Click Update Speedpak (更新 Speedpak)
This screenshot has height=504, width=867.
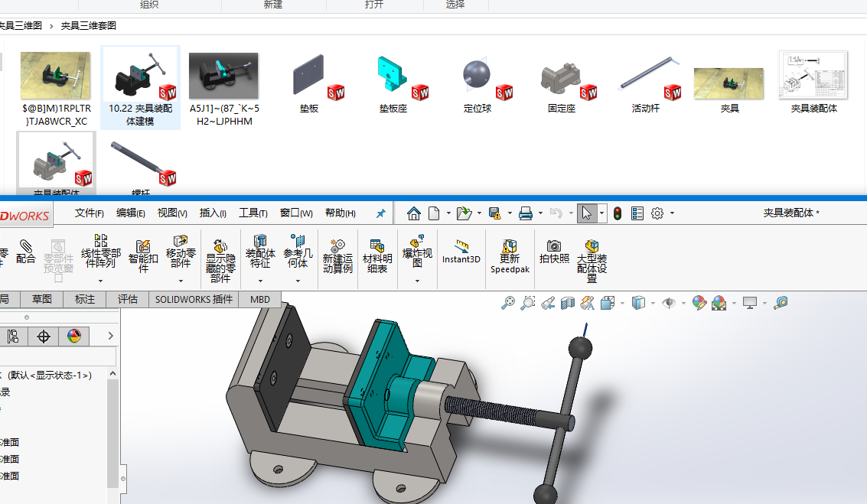(x=510, y=256)
